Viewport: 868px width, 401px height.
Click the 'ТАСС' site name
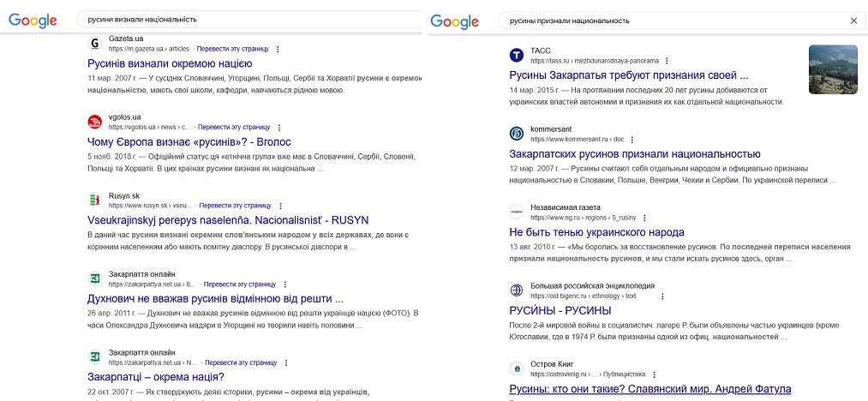point(541,51)
